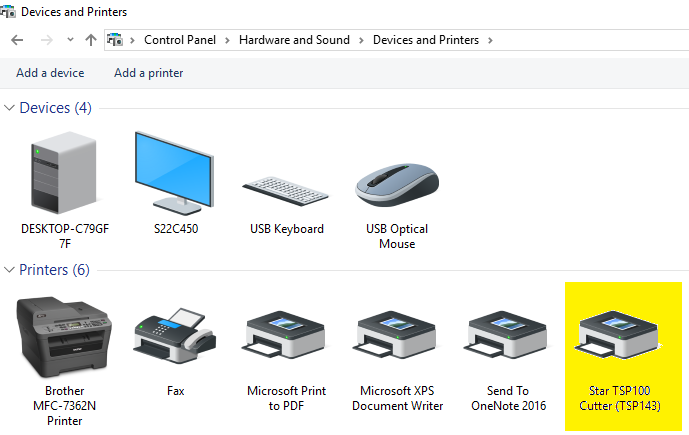Select the S22C450 monitor icon
The height and width of the screenshot is (435, 689).
coord(174,173)
